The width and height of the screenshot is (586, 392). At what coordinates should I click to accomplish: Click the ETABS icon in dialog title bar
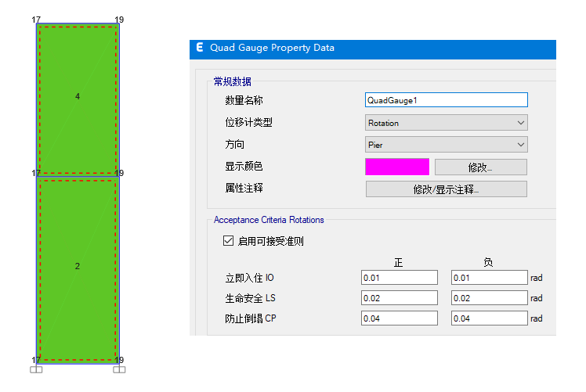[198, 48]
